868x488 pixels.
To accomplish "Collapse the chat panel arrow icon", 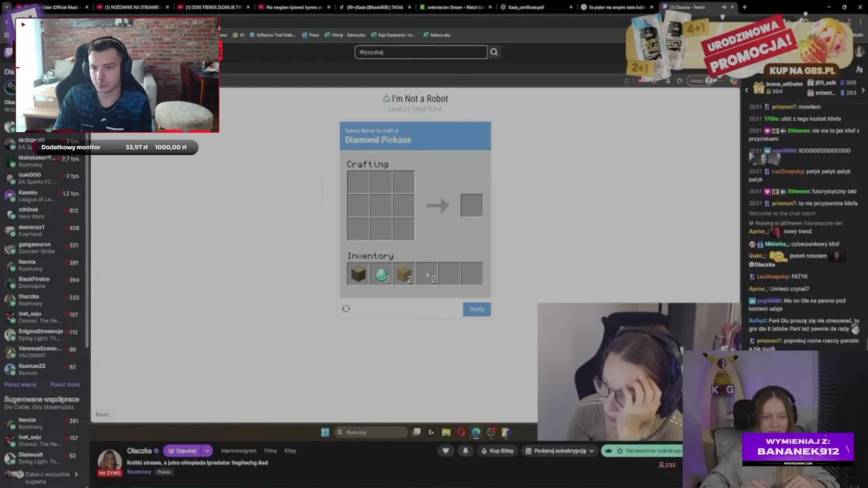I will 747,89.
